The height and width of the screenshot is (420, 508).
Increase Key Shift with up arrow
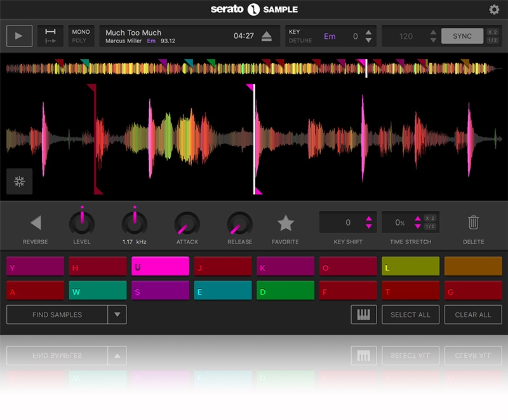tap(368, 219)
